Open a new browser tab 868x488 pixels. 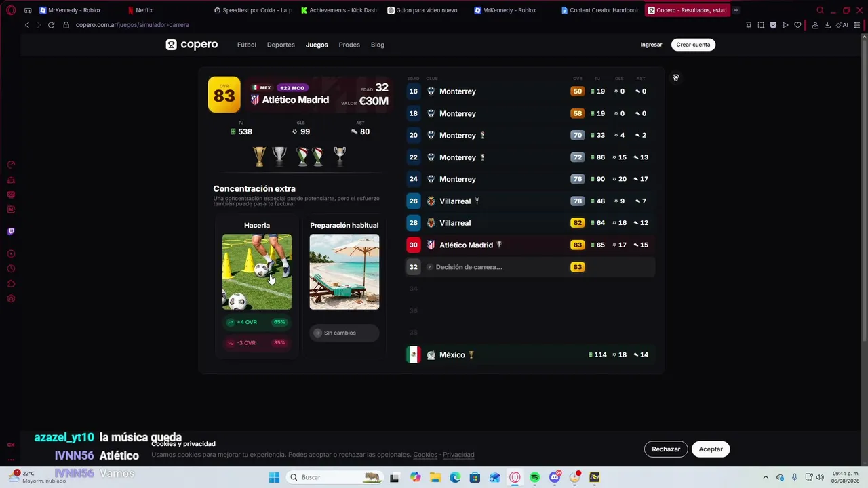click(x=736, y=10)
